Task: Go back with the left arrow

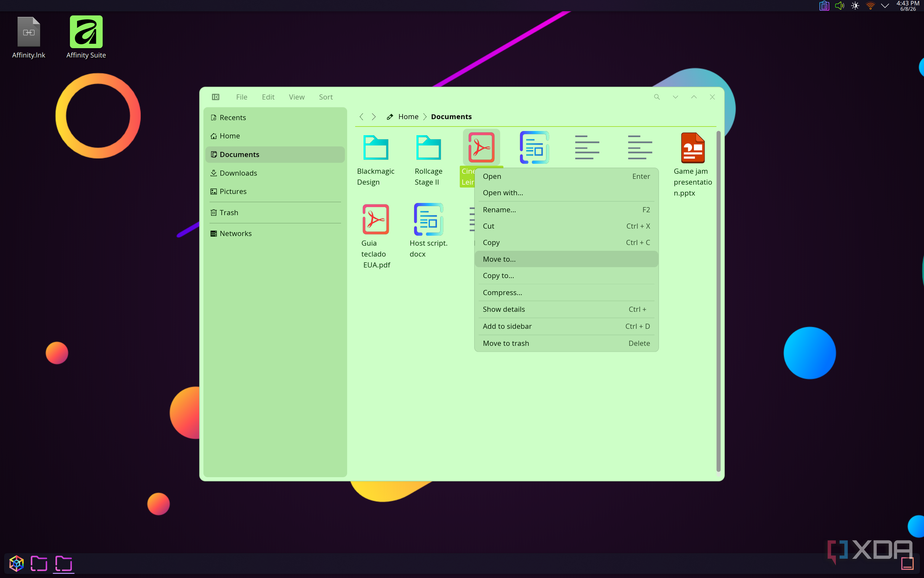Action: point(361,117)
